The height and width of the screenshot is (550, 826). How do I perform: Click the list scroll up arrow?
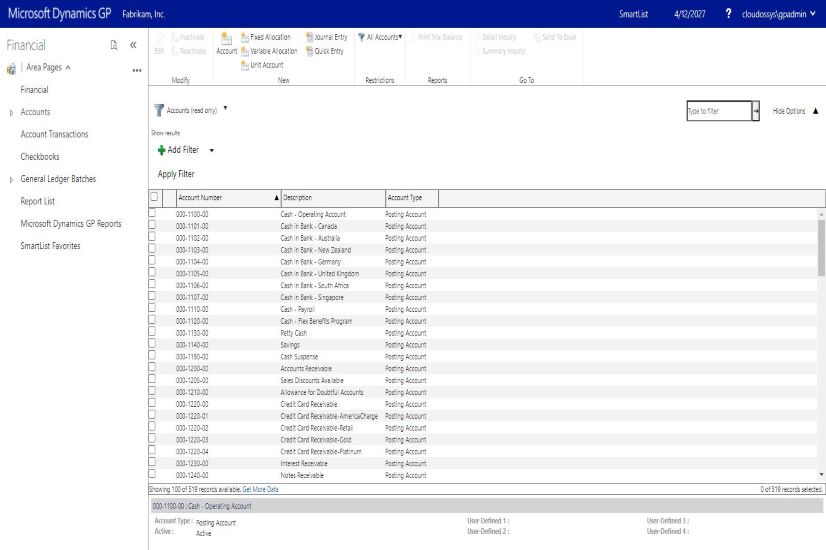821,215
